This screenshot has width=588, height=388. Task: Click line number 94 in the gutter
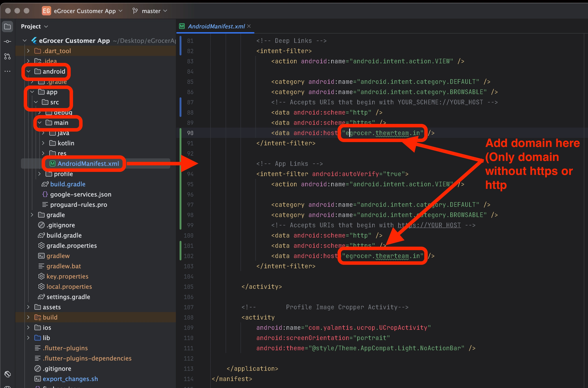click(x=190, y=174)
